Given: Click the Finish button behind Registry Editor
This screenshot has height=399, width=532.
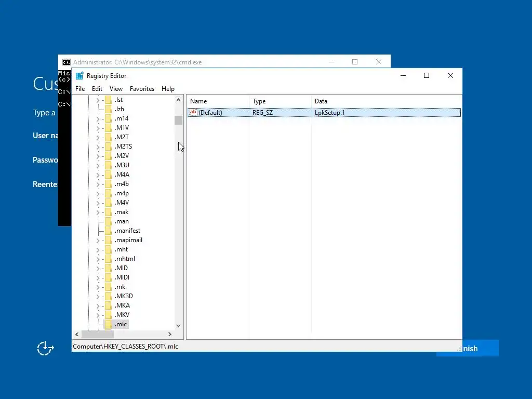Looking at the screenshot, I should tap(480, 349).
